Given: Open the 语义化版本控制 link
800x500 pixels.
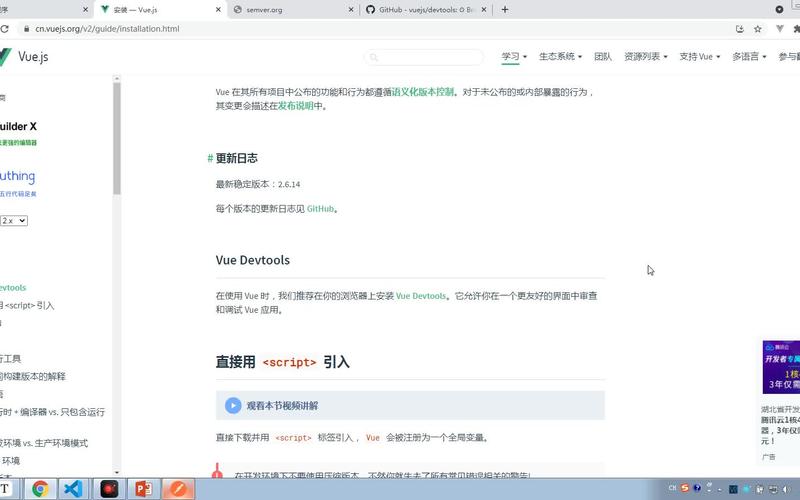Looking at the screenshot, I should [422, 92].
